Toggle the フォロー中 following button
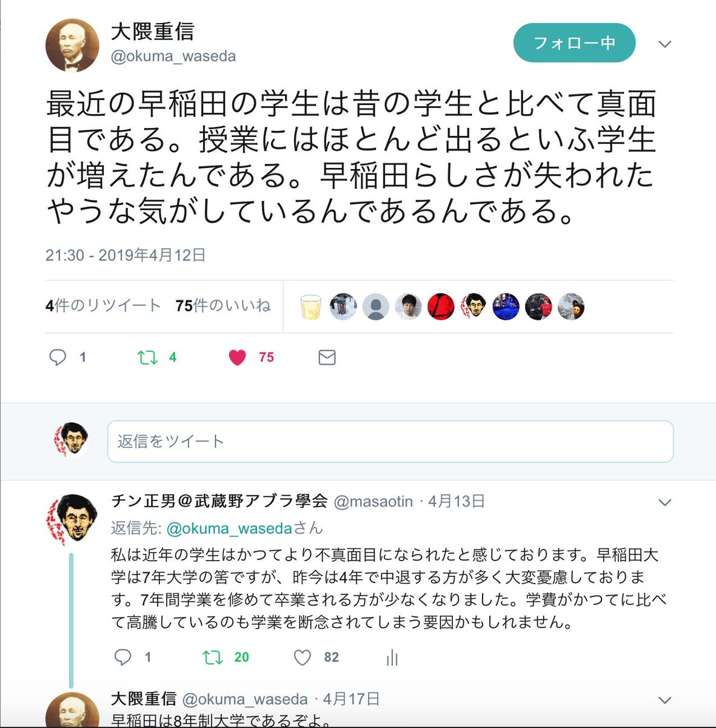This screenshot has width=716, height=728. 574,43
